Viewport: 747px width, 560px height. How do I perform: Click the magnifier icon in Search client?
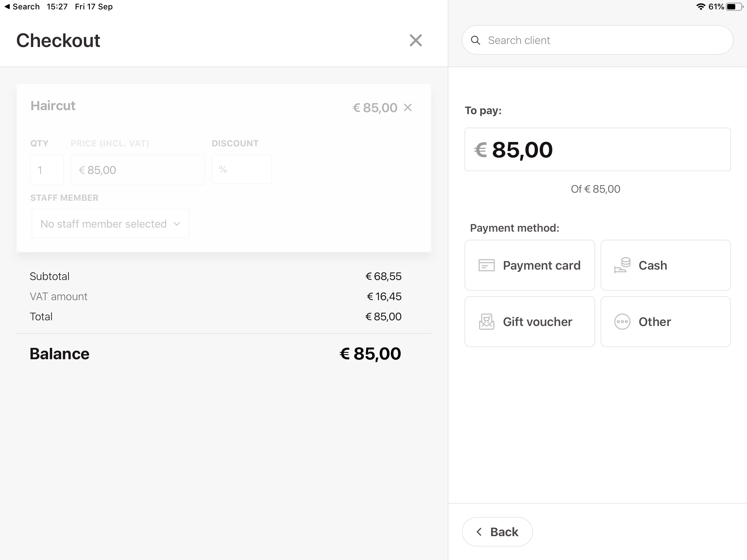pos(476,40)
